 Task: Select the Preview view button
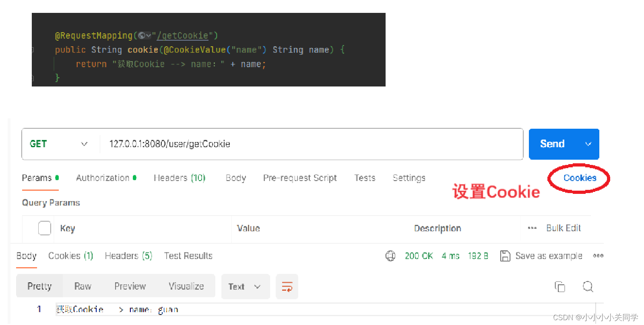pos(130,286)
